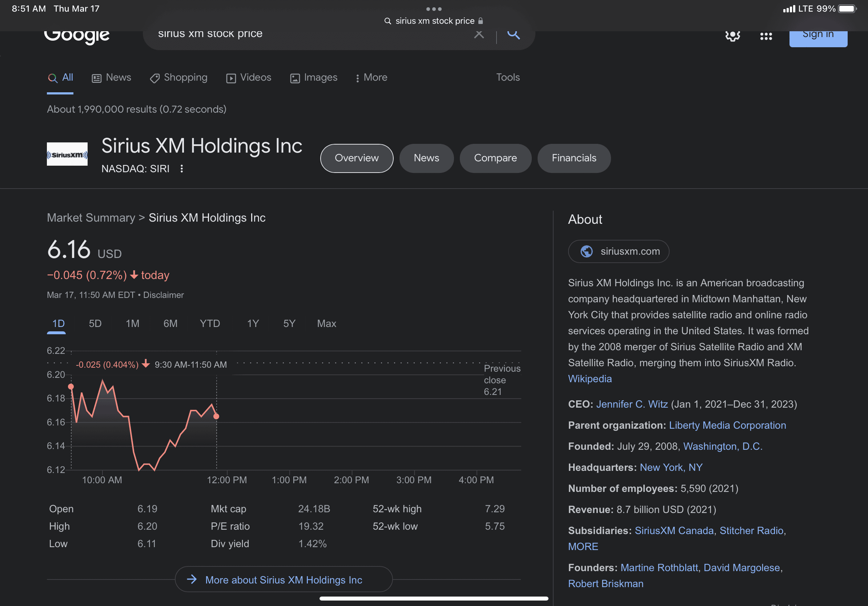Click the Market Summary breadcrumb
The image size is (868, 606).
[91, 218]
